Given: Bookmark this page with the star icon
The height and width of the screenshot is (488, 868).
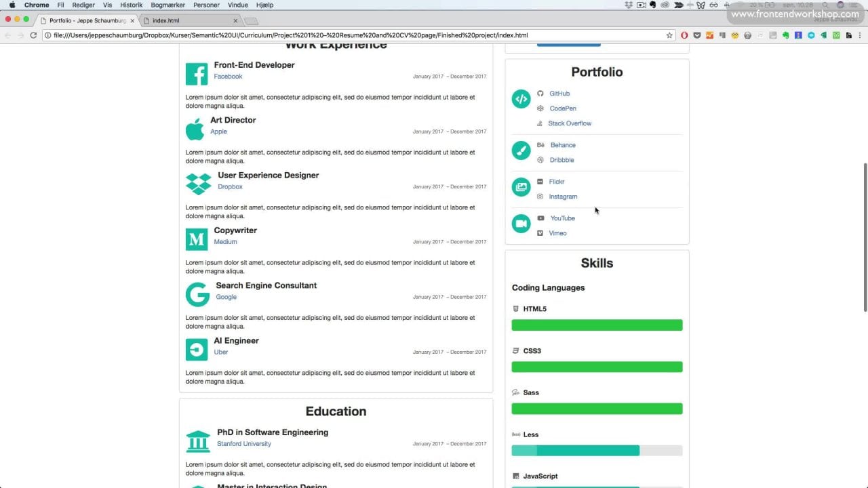Looking at the screenshot, I should tap(669, 35).
